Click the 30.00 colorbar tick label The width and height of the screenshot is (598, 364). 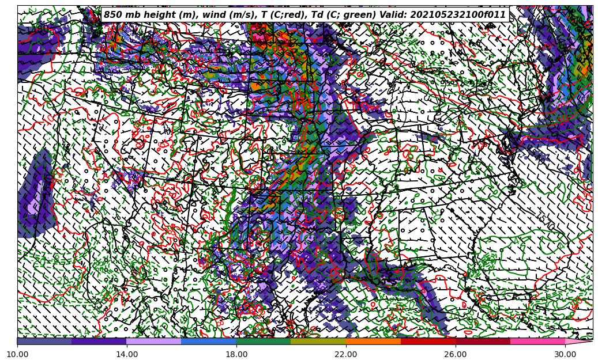pos(565,354)
